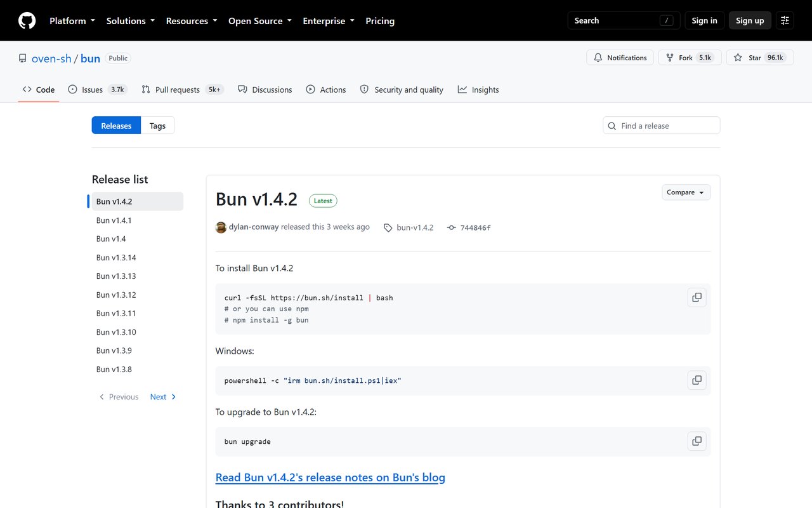Click the bell icon in Notifications
The height and width of the screenshot is (508, 812).
pos(598,58)
